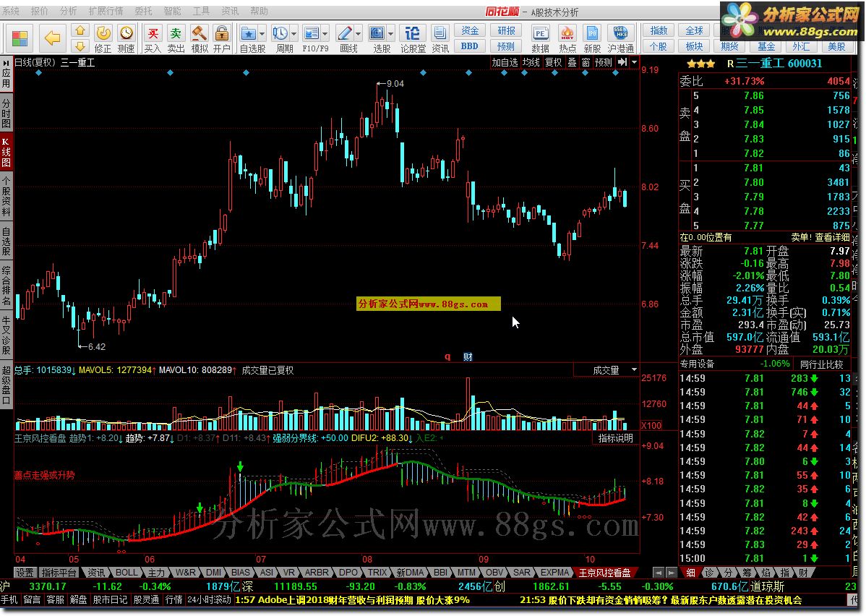Open the 系统 menu
Image resolution: width=866 pixels, height=616 pixels.
pos(11,11)
